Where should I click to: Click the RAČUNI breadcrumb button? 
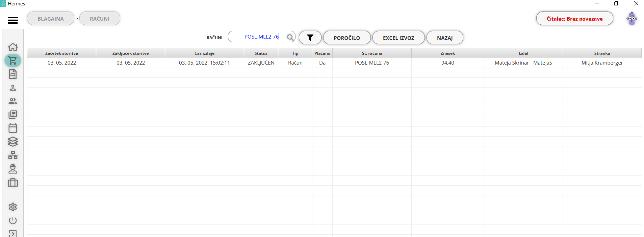coord(100,19)
